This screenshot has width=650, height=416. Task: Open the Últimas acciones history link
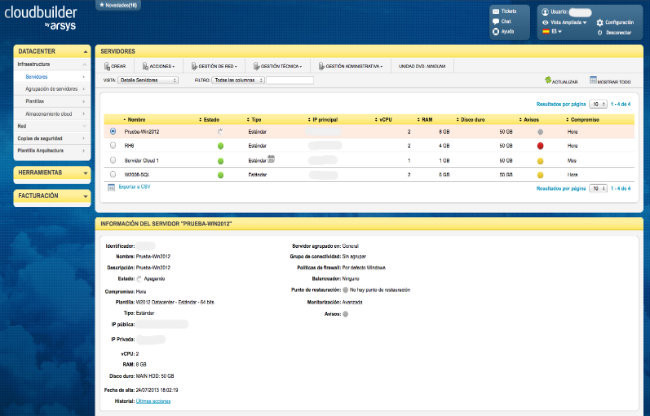[x=154, y=400]
